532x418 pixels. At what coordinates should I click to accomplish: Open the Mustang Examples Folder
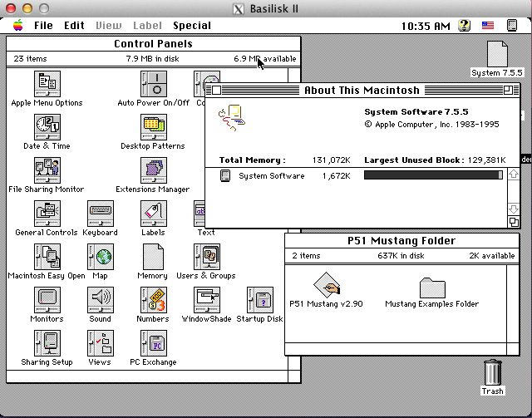[431, 288]
